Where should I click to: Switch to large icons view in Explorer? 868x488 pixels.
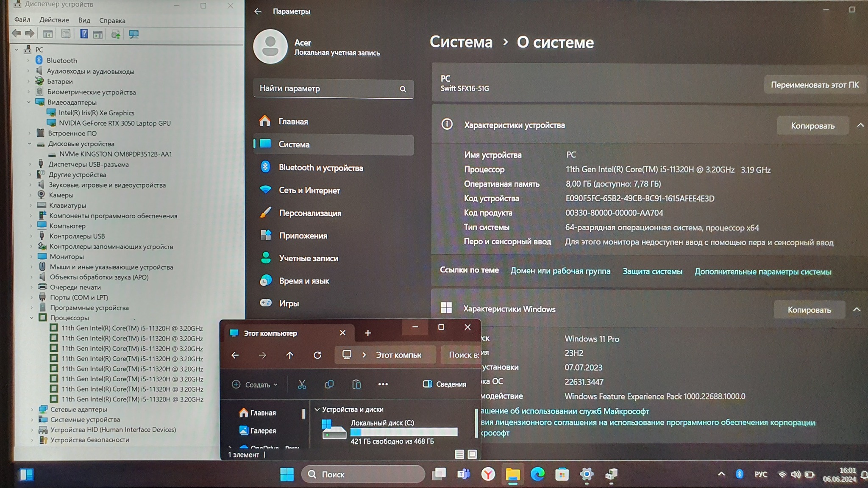pyautogui.click(x=472, y=455)
